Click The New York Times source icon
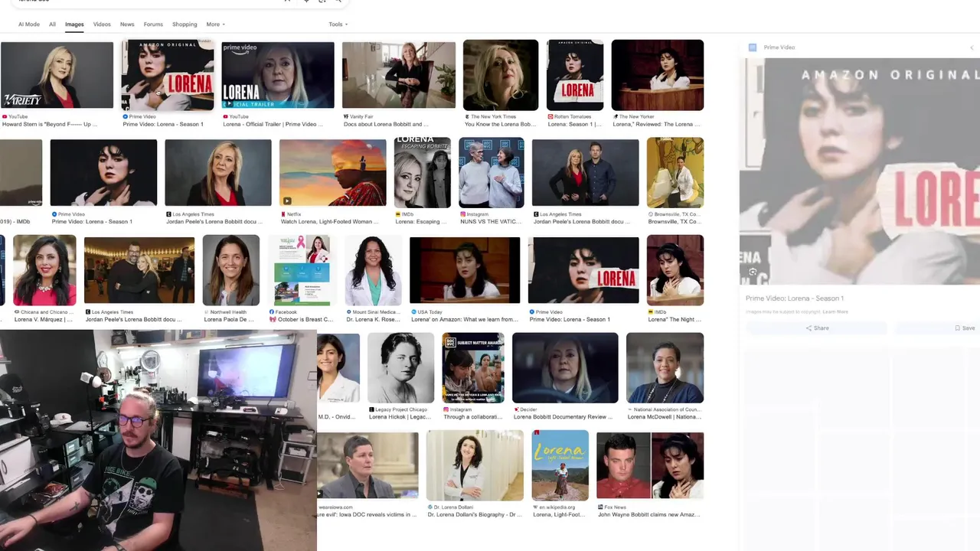The height and width of the screenshot is (551, 980). coord(467,116)
